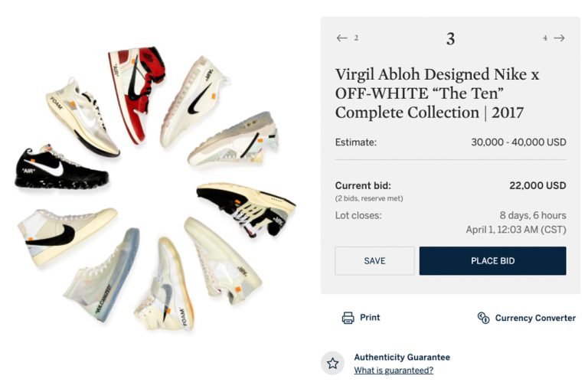Screen dimensions: 588x392
Task: Click the printer icon
Action: pyautogui.click(x=348, y=318)
